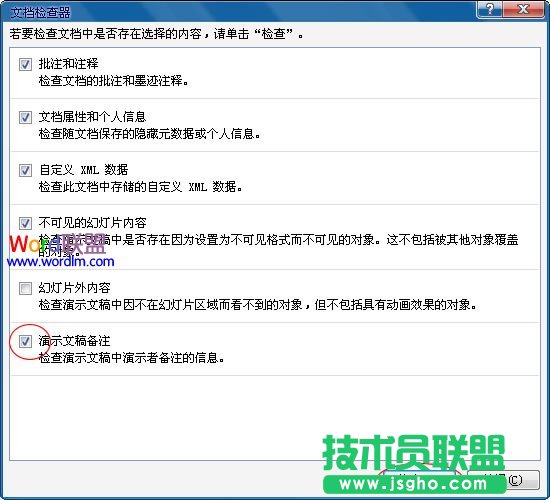Screen dimensions: 550x500
Task: Disable the 自定义 XML 数据 checkbox
Action: coord(25,170)
